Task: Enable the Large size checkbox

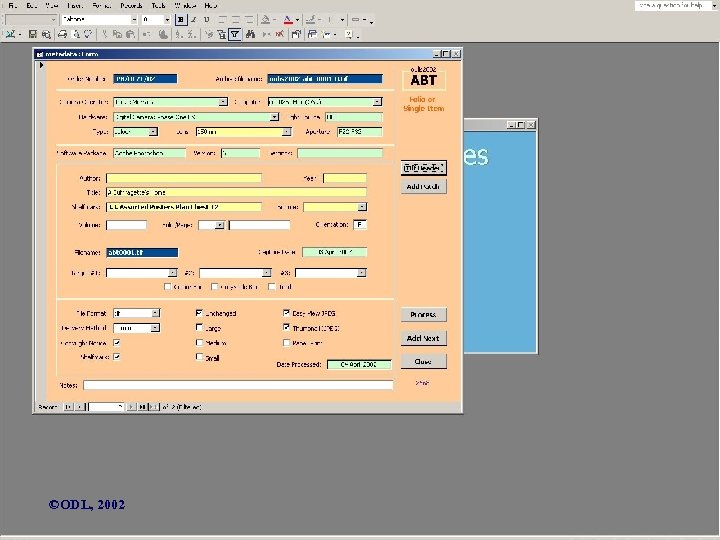Action: (x=200, y=327)
